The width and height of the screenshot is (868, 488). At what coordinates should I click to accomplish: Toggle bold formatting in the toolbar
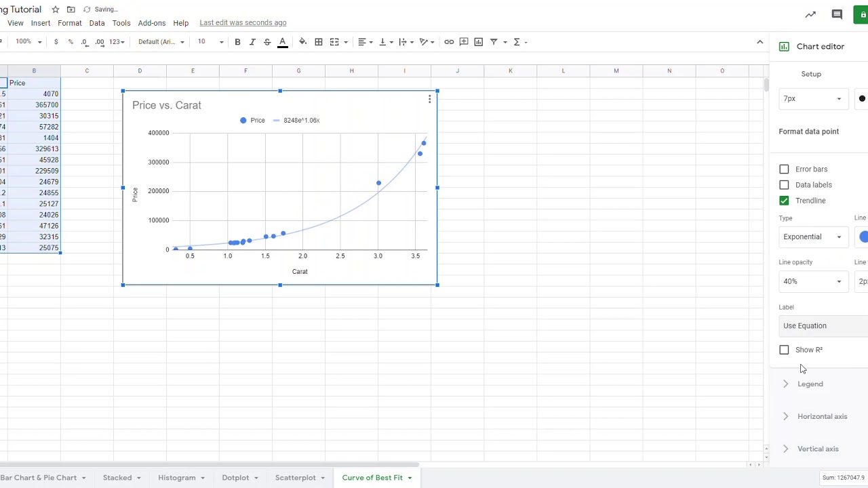[x=237, y=42]
